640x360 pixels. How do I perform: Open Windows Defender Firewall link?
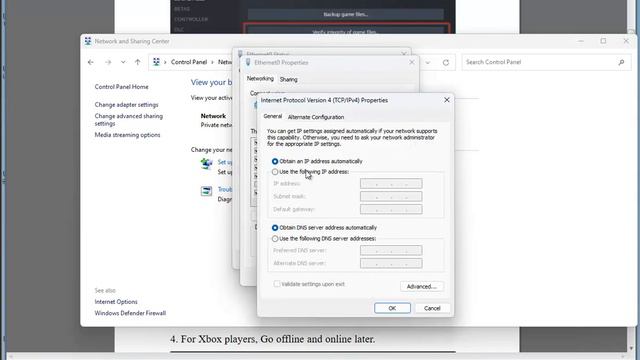coord(130,313)
